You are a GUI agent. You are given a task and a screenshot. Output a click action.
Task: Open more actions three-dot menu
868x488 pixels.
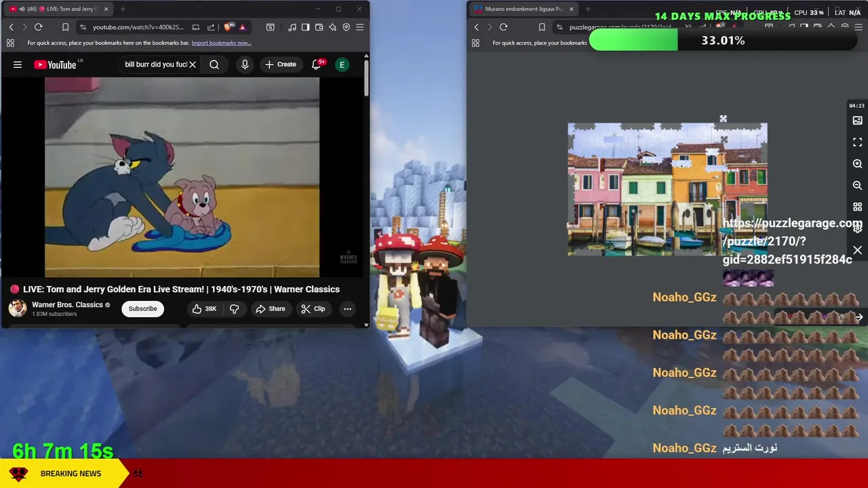(x=347, y=308)
